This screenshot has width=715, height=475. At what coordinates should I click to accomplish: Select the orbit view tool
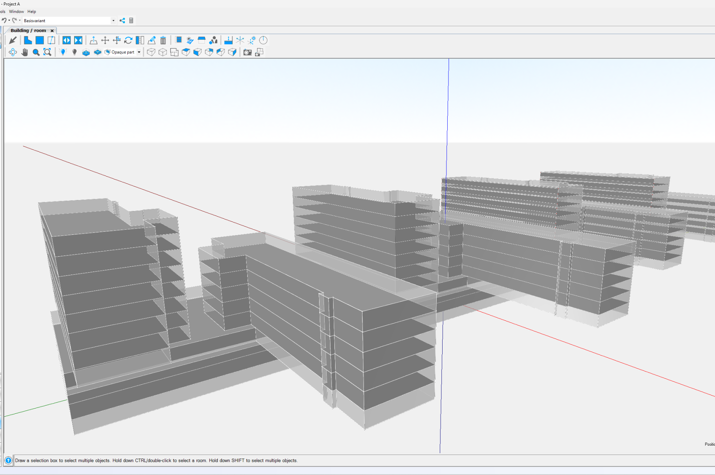[x=12, y=52]
